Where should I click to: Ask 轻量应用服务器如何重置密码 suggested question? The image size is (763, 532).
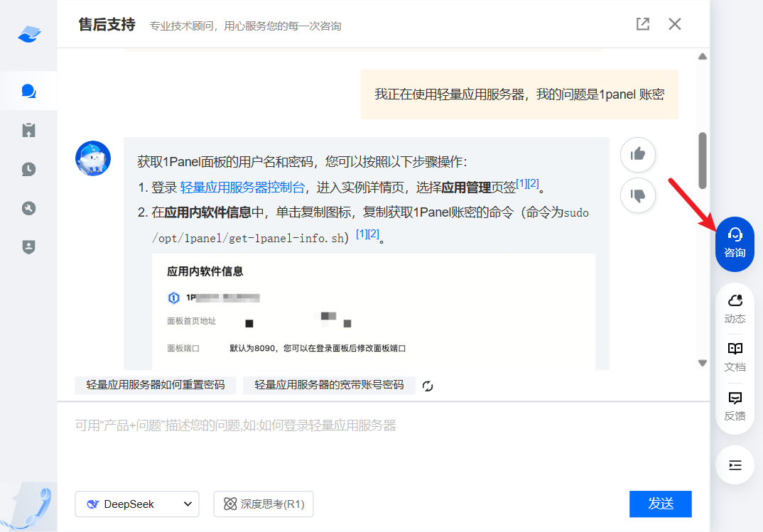(x=155, y=385)
